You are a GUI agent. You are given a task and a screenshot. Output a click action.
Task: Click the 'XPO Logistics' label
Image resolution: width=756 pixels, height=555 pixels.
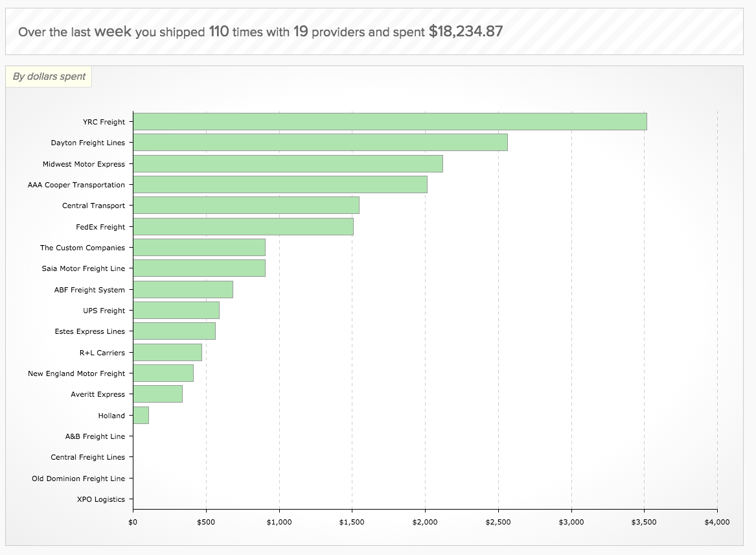tap(101, 499)
